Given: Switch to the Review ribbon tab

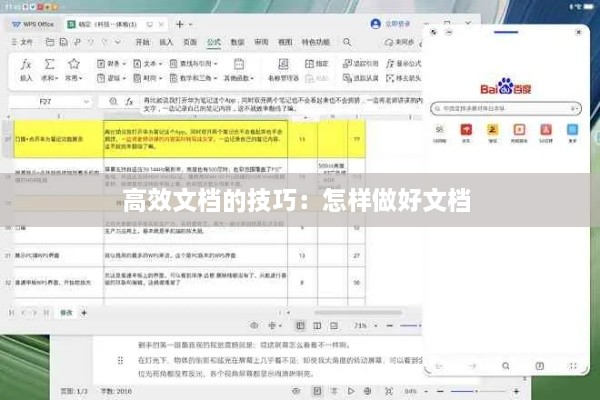Looking at the screenshot, I should click(x=261, y=42).
